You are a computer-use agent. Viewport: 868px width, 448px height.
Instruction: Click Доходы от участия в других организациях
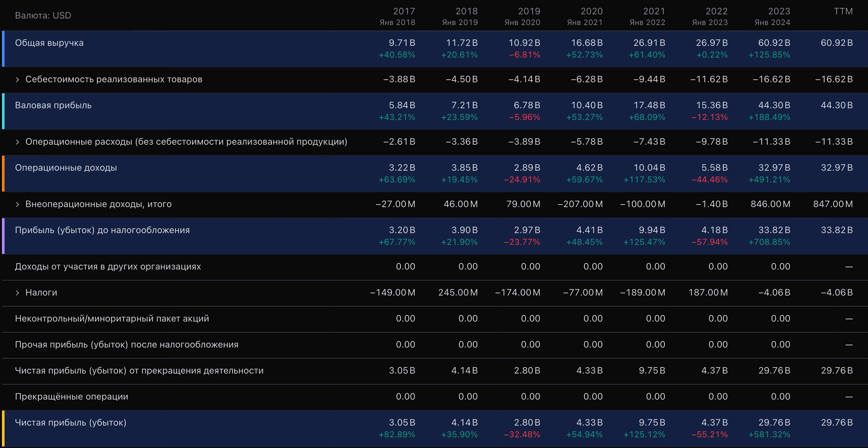point(108,267)
